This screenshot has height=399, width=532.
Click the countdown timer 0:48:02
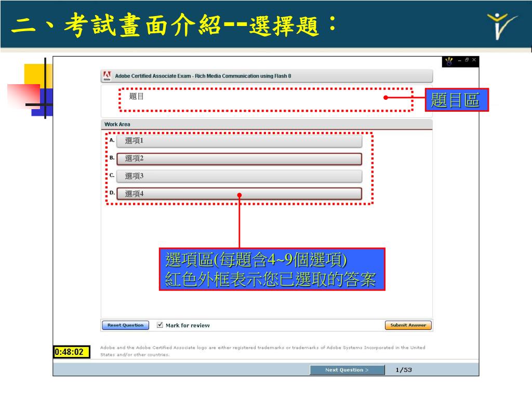[x=72, y=352]
